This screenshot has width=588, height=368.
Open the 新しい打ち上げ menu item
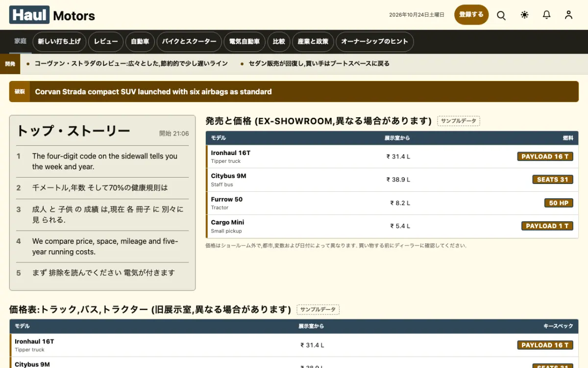coord(59,42)
